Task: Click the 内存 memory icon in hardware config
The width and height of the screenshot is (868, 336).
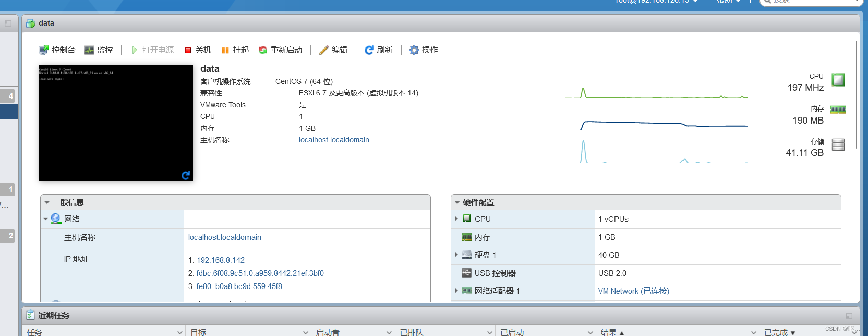Action: point(467,237)
